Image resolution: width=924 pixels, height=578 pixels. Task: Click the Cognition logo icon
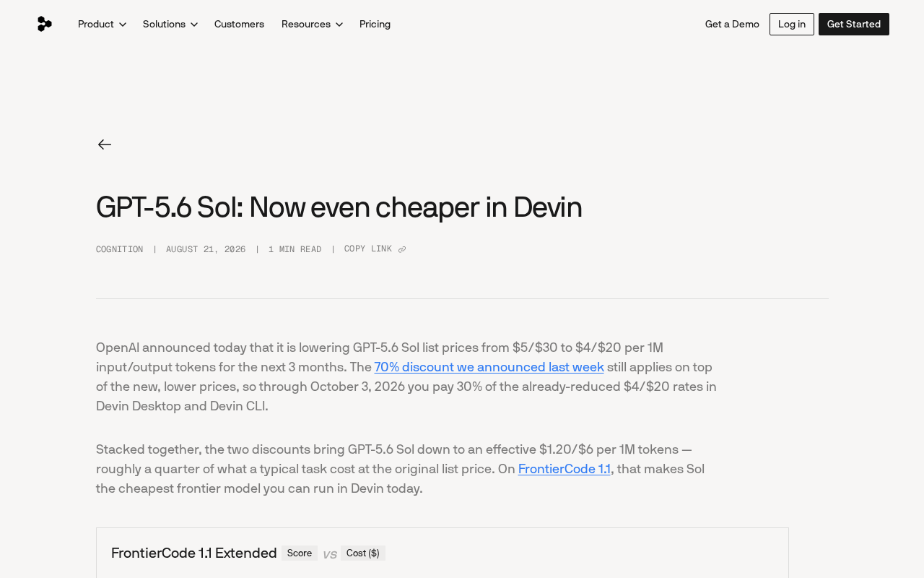tap(44, 24)
